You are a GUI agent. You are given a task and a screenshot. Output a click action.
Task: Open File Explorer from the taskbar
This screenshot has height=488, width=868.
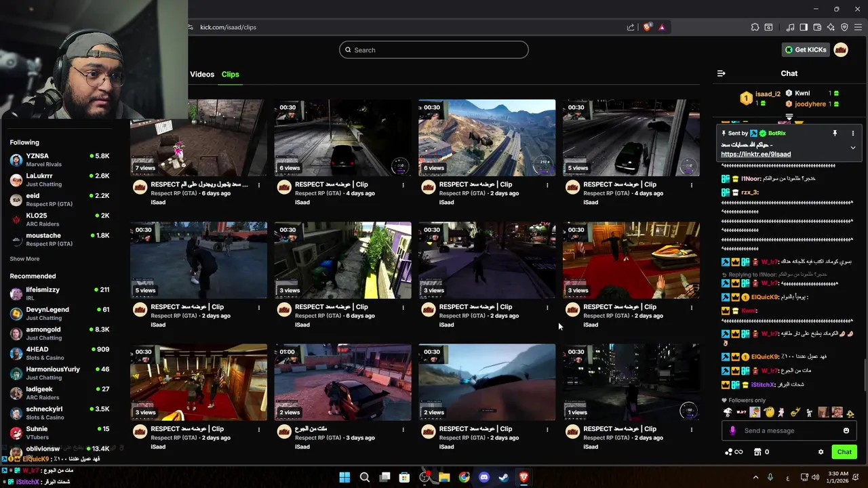coord(444,477)
